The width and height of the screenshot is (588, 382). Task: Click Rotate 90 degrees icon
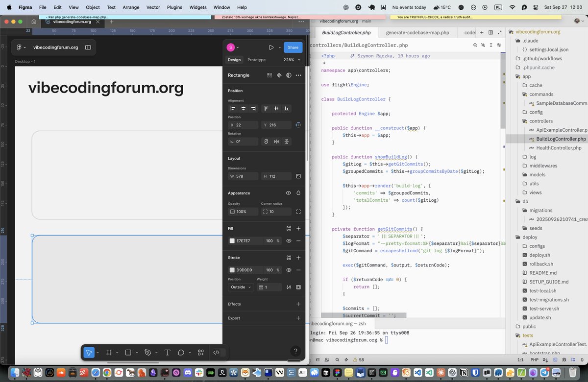(x=266, y=142)
